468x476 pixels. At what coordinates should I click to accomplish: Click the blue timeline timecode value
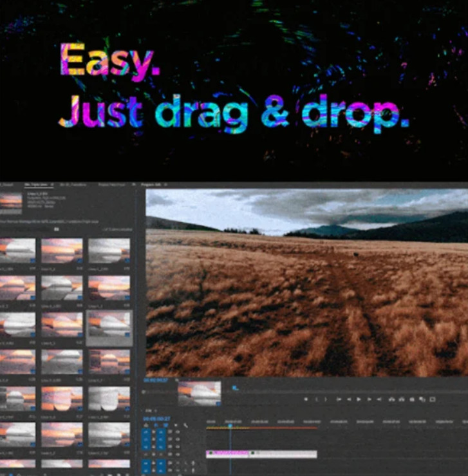[x=156, y=419]
